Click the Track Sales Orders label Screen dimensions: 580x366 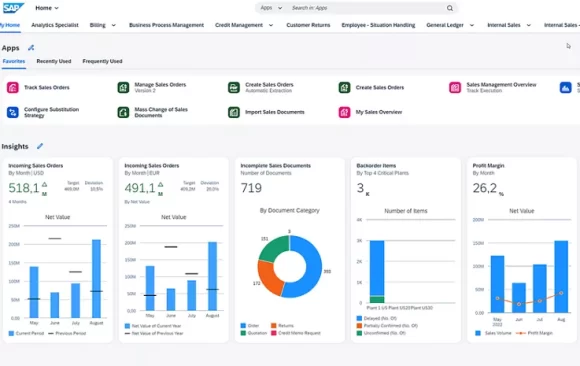coord(47,88)
